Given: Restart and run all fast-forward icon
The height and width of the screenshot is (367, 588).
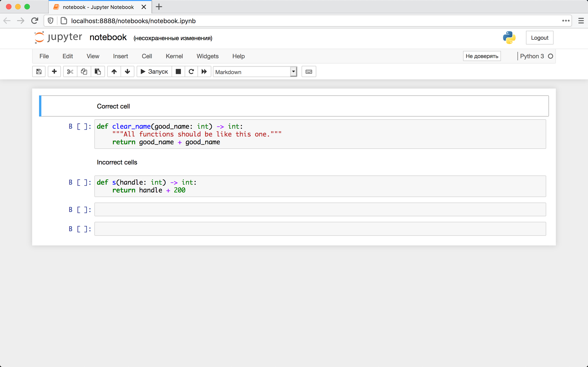Looking at the screenshot, I should [204, 72].
